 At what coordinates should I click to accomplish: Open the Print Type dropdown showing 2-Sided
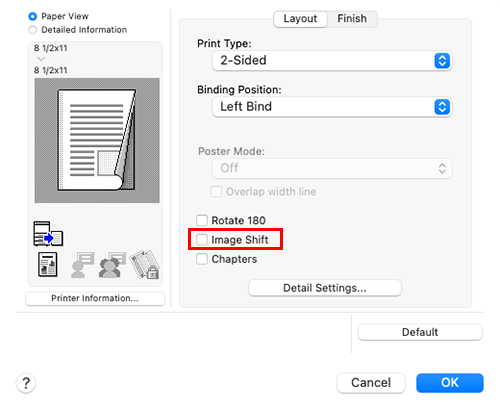pos(332,61)
